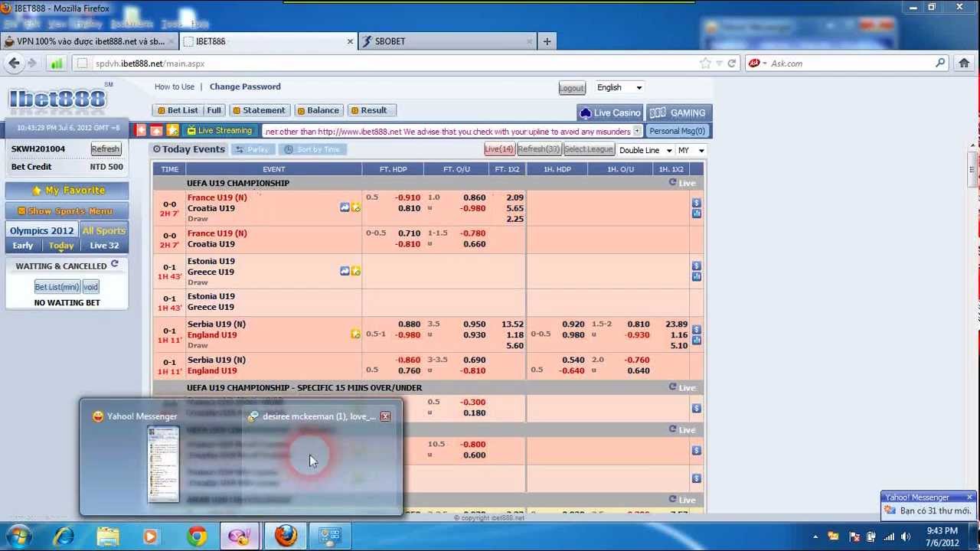This screenshot has width=980, height=551.
Task: Add France U19 vs Croatia U19 to favorites
Action: click(355, 207)
